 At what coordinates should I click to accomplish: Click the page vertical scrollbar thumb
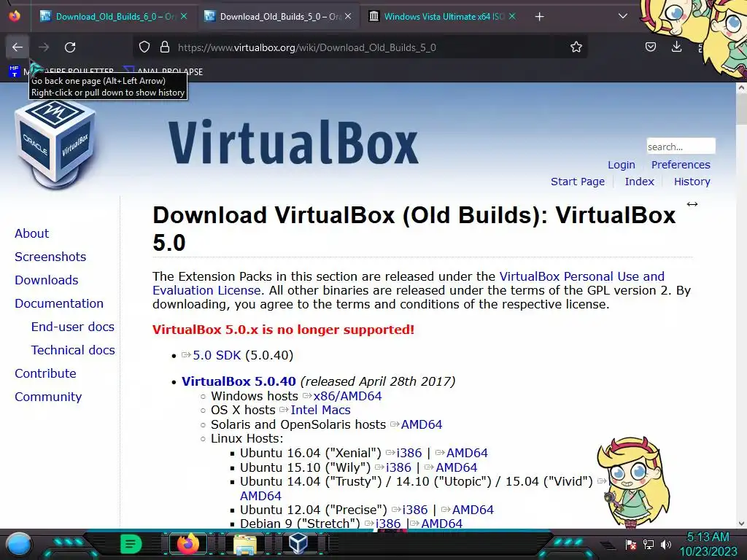point(741,110)
